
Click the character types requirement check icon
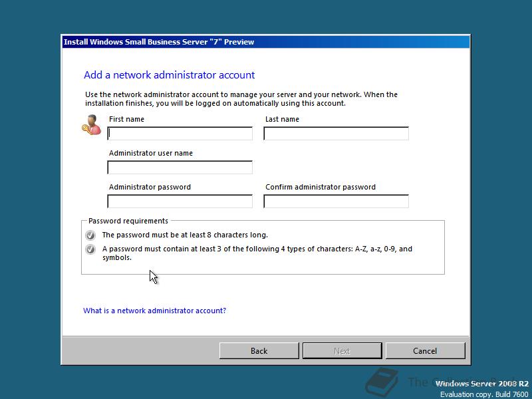pyautogui.click(x=90, y=249)
